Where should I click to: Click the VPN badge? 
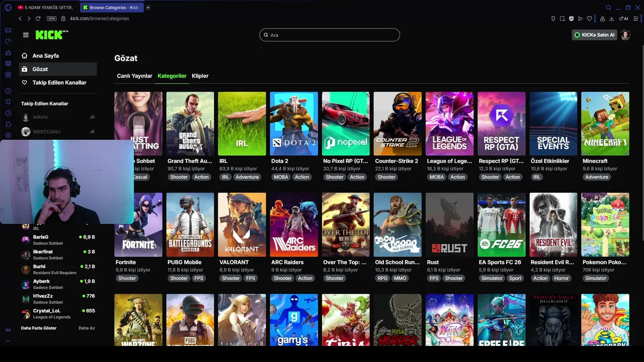click(x=51, y=19)
